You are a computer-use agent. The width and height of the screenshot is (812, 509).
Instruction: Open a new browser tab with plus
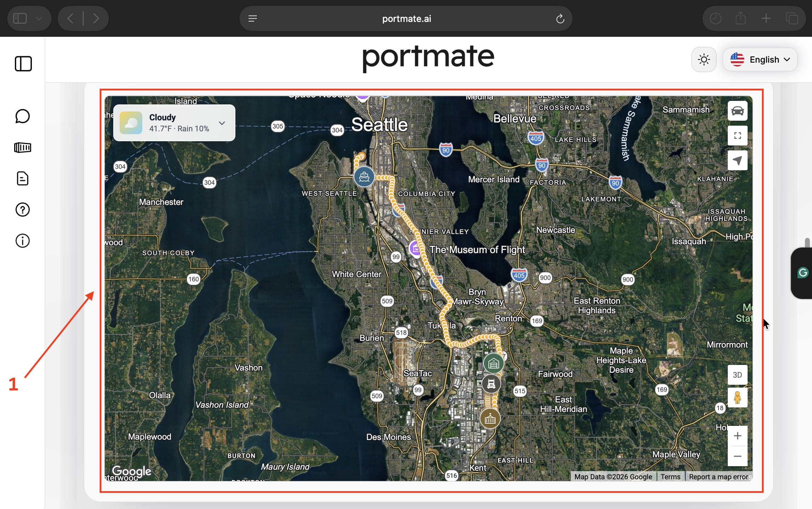coord(766,18)
